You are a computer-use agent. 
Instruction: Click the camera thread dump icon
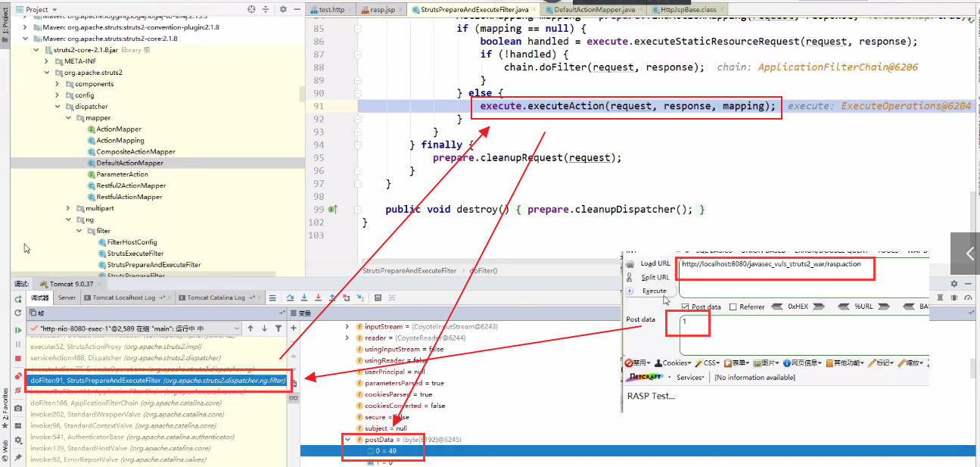click(17, 408)
